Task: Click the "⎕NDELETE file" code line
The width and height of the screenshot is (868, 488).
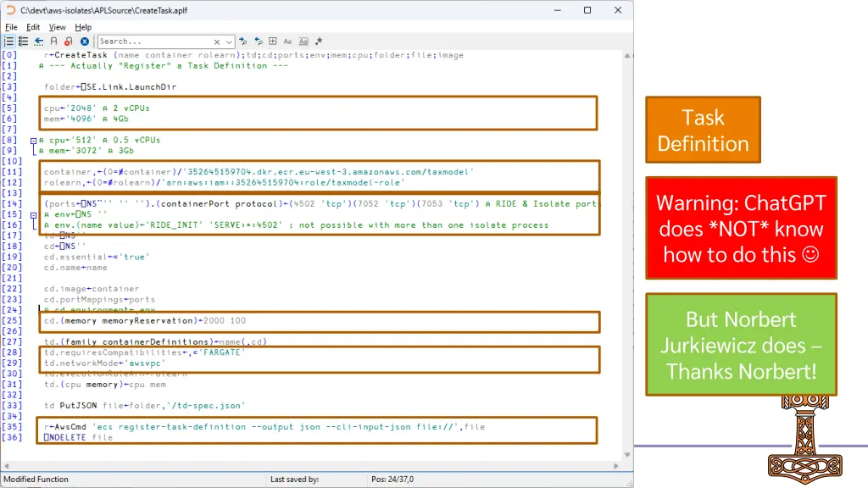Action: [x=78, y=438]
